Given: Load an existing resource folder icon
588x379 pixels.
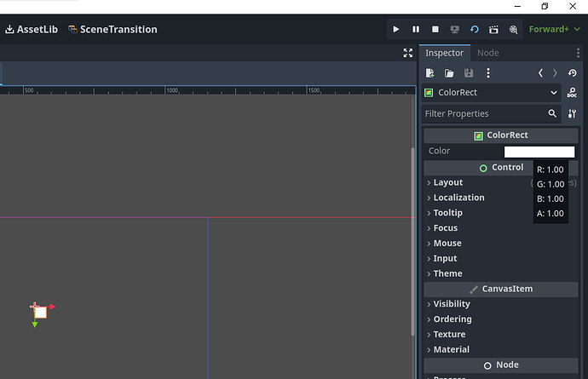Looking at the screenshot, I should (x=449, y=73).
